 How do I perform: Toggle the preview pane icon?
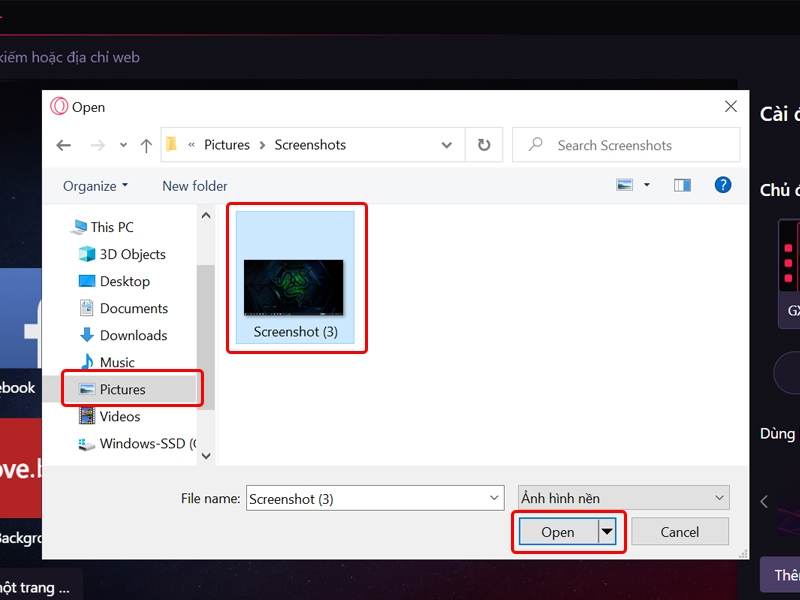pos(682,185)
